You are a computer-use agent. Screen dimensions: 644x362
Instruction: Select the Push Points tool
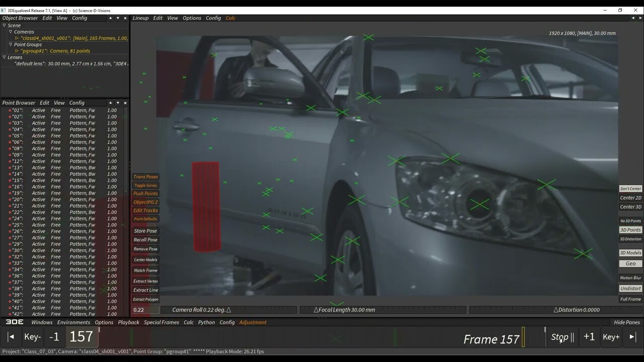click(145, 193)
